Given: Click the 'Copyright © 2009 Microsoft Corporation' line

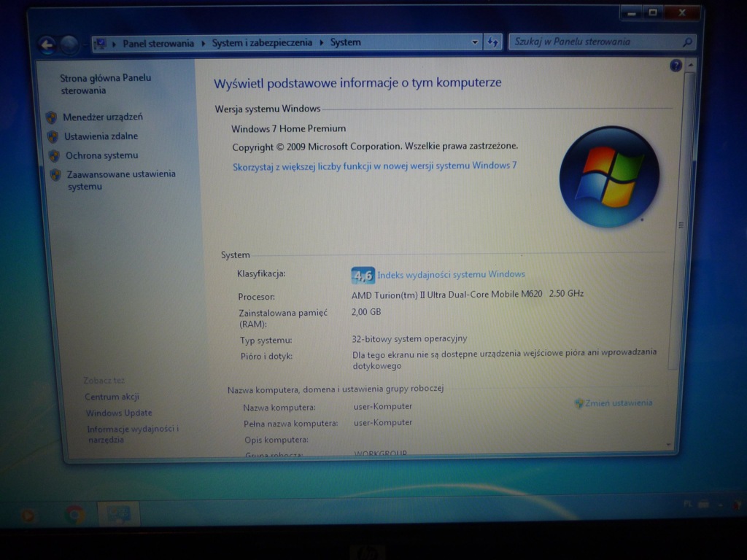Looking at the screenshot, I should click(x=375, y=147).
